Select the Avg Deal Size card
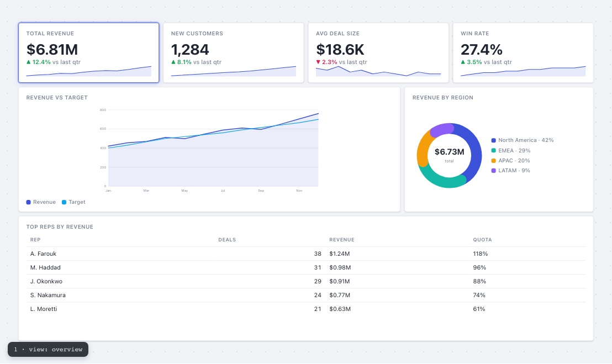The image size is (612, 364). click(378, 52)
